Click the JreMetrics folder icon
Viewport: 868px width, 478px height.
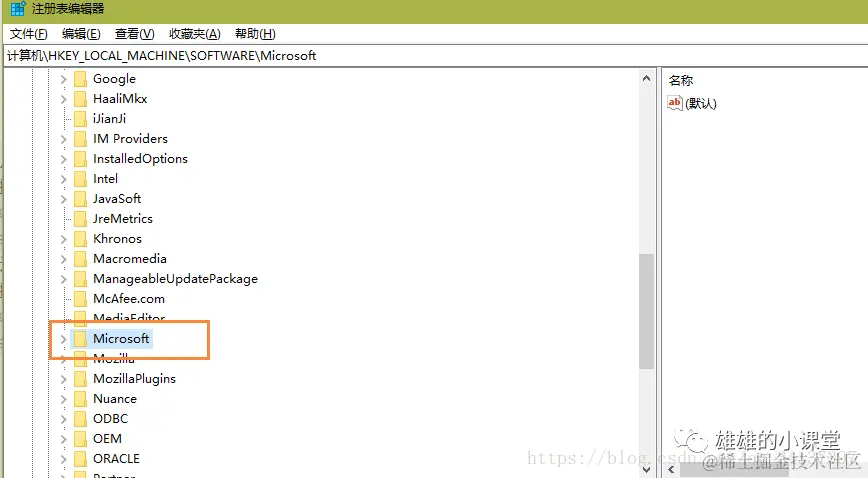pos(80,219)
